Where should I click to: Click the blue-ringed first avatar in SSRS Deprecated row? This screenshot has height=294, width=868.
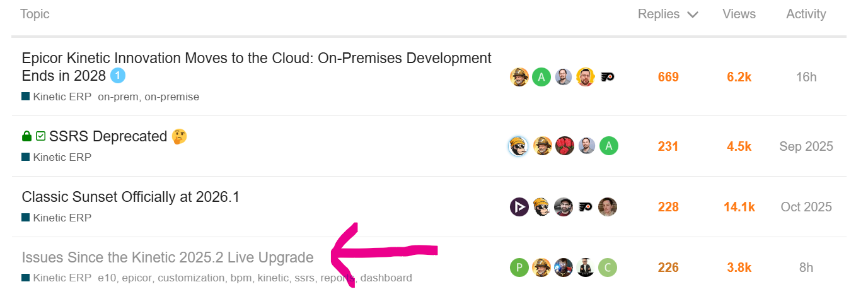518,146
